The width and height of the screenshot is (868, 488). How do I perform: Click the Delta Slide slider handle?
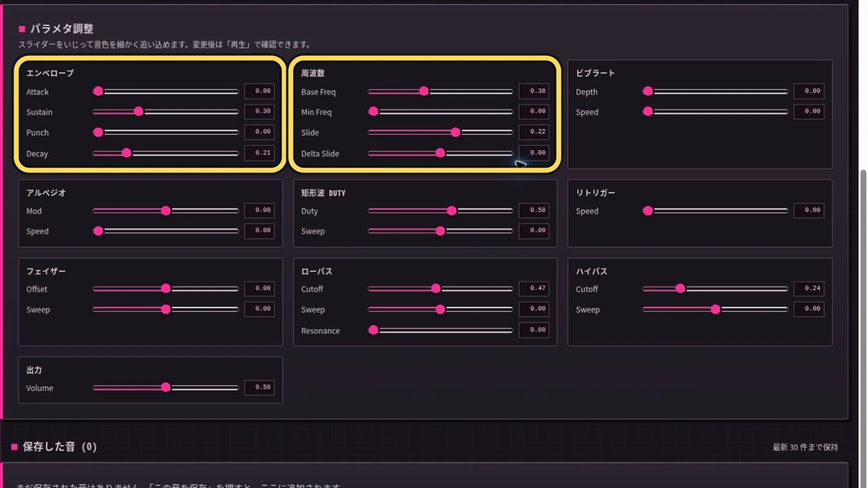click(x=441, y=153)
